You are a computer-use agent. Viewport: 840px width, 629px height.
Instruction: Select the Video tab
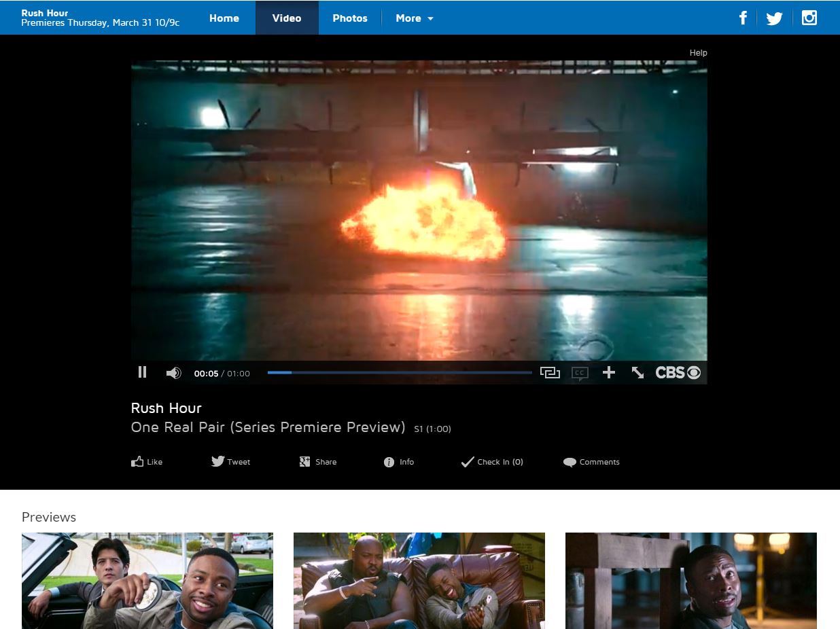(287, 18)
